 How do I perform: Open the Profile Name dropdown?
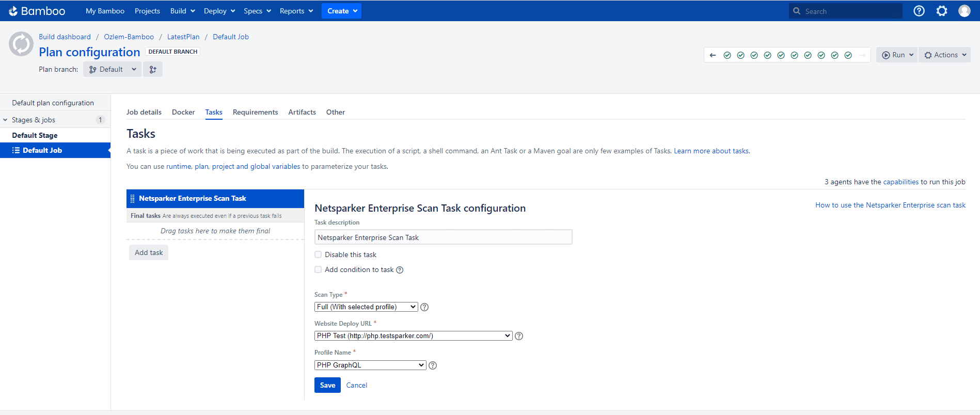pos(370,365)
